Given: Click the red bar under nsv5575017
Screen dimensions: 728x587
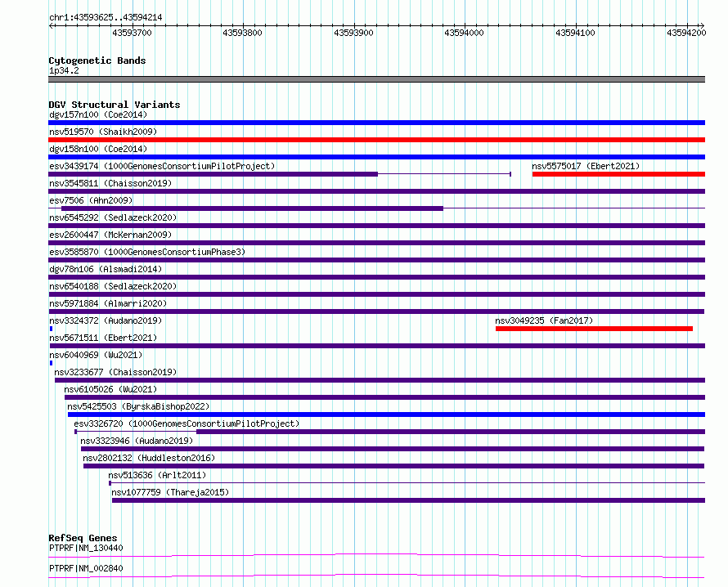Looking at the screenshot, I should tap(618, 174).
